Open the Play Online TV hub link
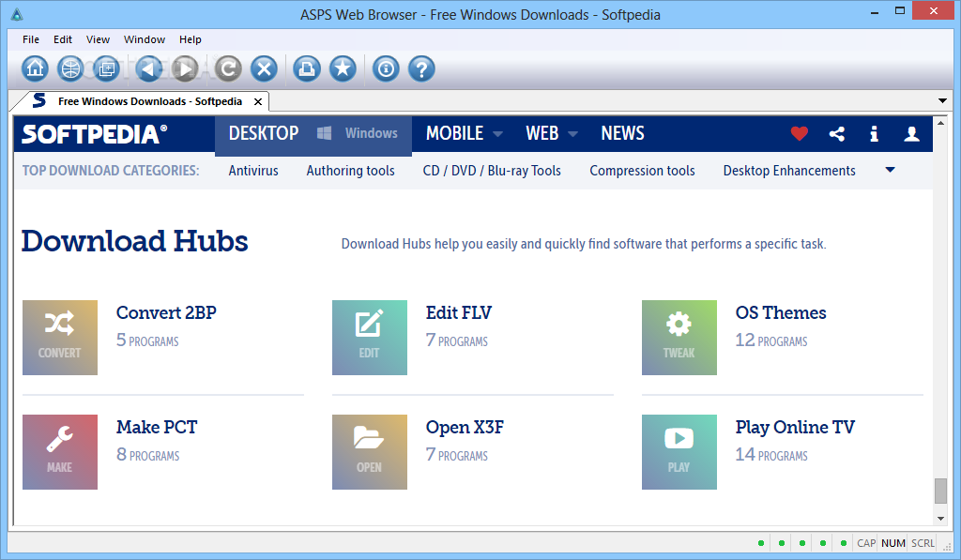 [x=795, y=427]
